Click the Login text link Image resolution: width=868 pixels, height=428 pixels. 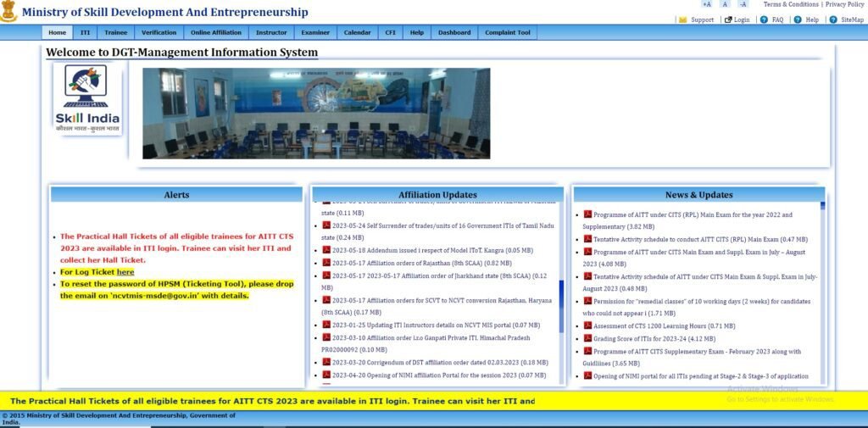tap(742, 19)
